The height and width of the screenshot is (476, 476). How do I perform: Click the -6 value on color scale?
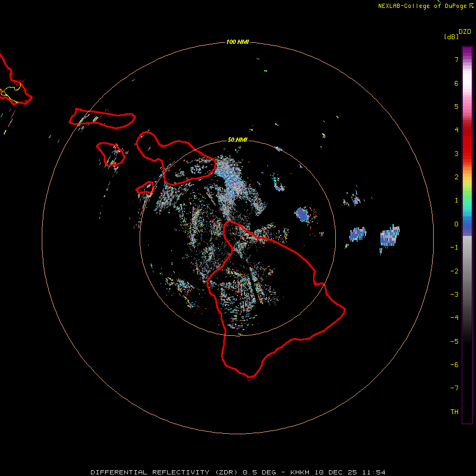pos(454,365)
